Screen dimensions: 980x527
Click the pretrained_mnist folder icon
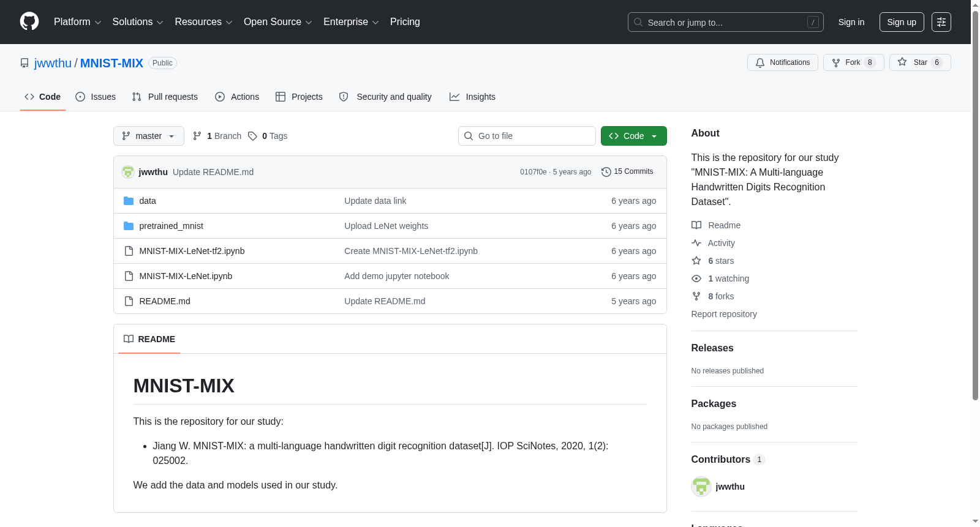click(129, 226)
